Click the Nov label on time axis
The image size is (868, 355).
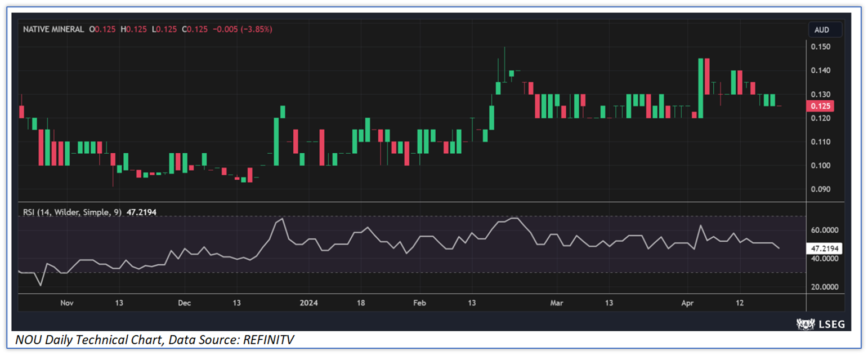(66, 303)
